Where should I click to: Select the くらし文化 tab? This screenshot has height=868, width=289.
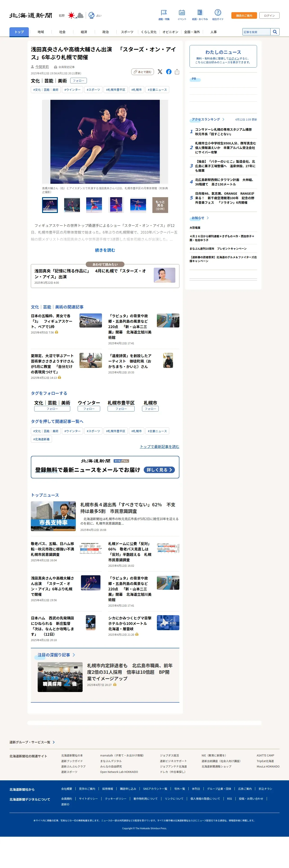[x=149, y=32]
